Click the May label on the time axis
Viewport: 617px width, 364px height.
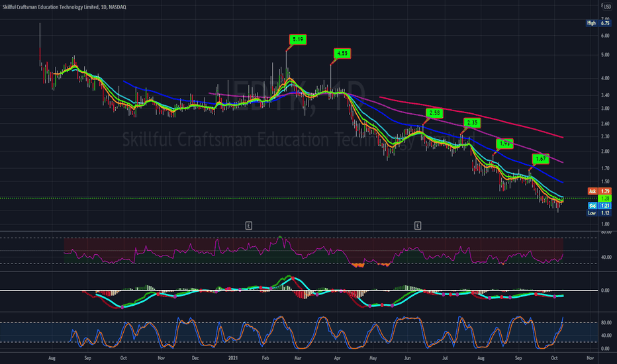(373, 358)
